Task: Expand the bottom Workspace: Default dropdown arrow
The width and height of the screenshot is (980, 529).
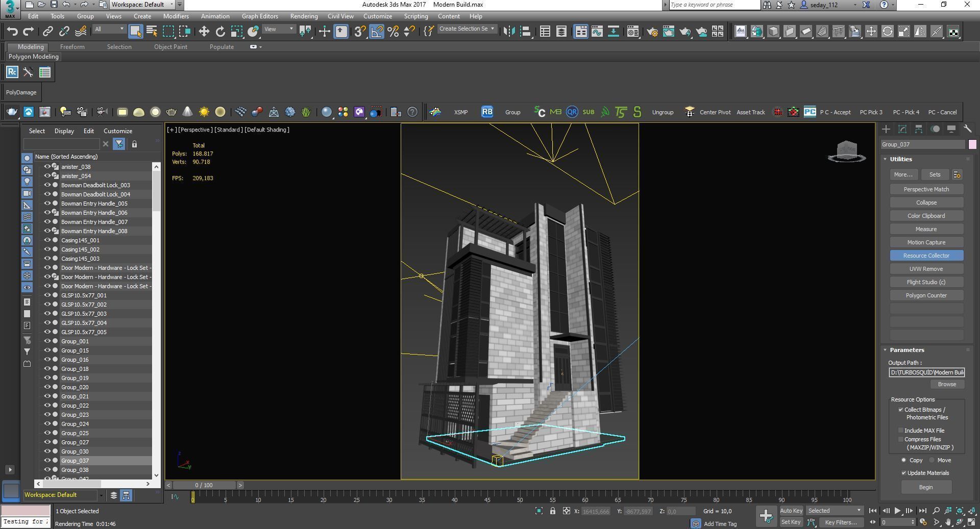Action: click(101, 495)
